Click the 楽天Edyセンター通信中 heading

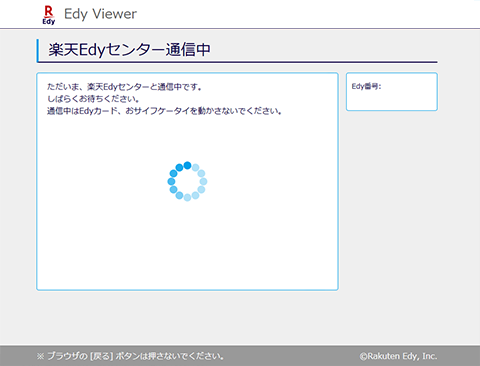(x=129, y=50)
